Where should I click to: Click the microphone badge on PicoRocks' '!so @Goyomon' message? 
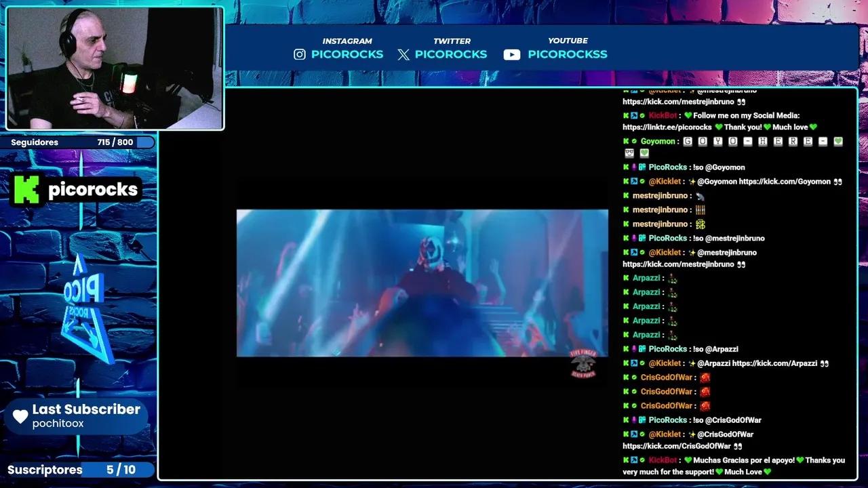(634, 167)
